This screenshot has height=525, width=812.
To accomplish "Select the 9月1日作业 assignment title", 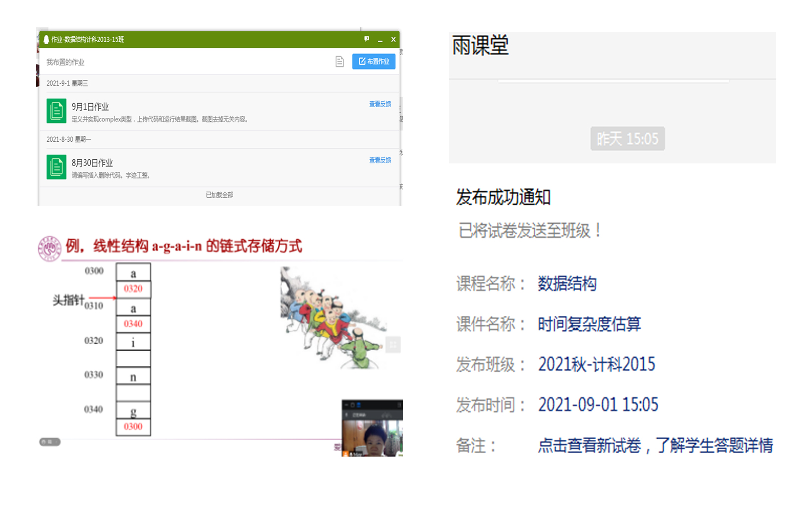I will 90,107.
